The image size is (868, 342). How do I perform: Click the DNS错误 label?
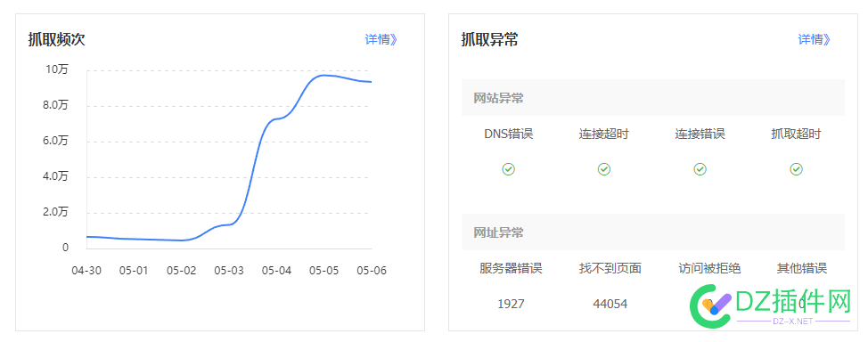(509, 134)
